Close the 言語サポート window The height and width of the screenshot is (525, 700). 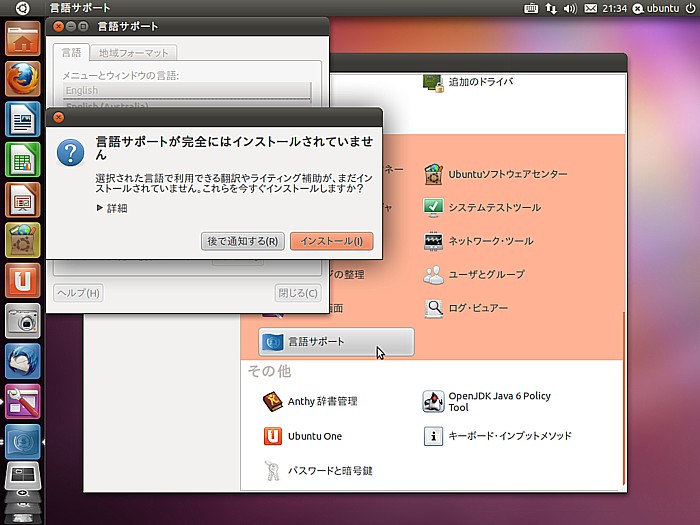coord(58,26)
